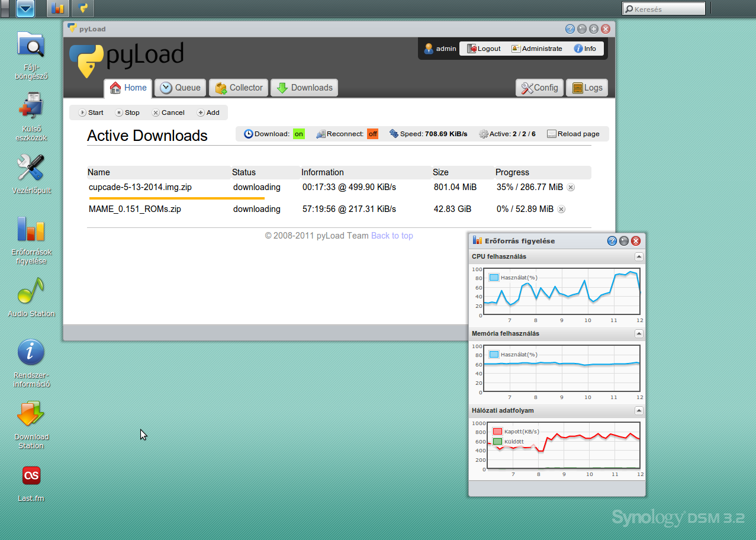Click the Start button
The image size is (756, 540).
[x=91, y=112]
